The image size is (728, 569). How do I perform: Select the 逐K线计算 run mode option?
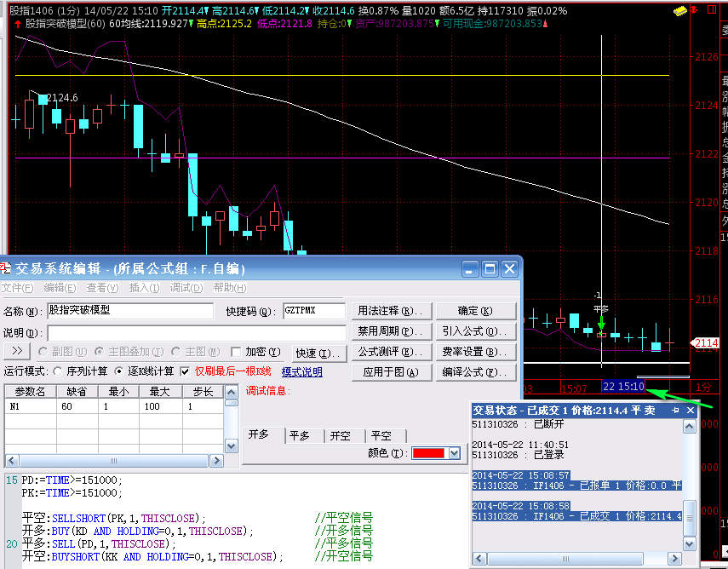point(119,371)
